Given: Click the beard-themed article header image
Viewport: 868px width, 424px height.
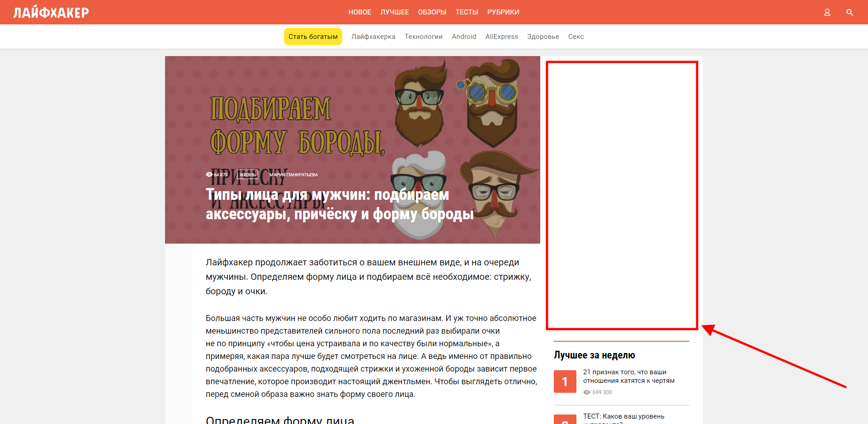Looking at the screenshot, I should (x=353, y=113).
